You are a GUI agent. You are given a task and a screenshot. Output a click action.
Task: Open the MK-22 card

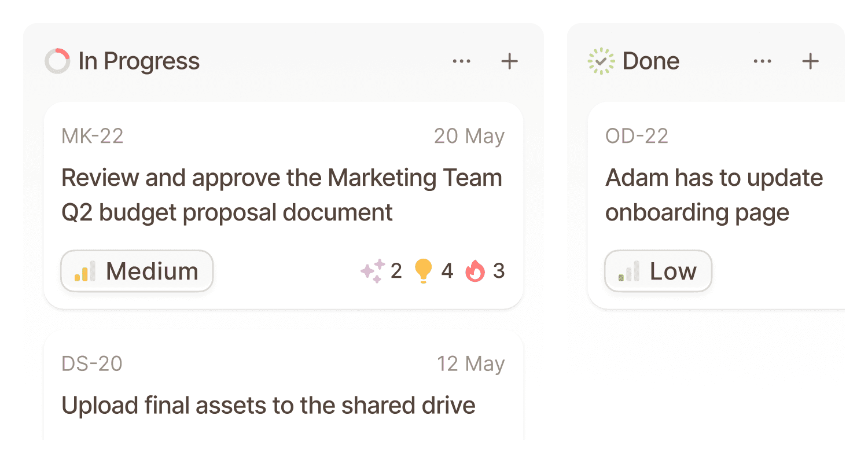pyautogui.click(x=283, y=195)
